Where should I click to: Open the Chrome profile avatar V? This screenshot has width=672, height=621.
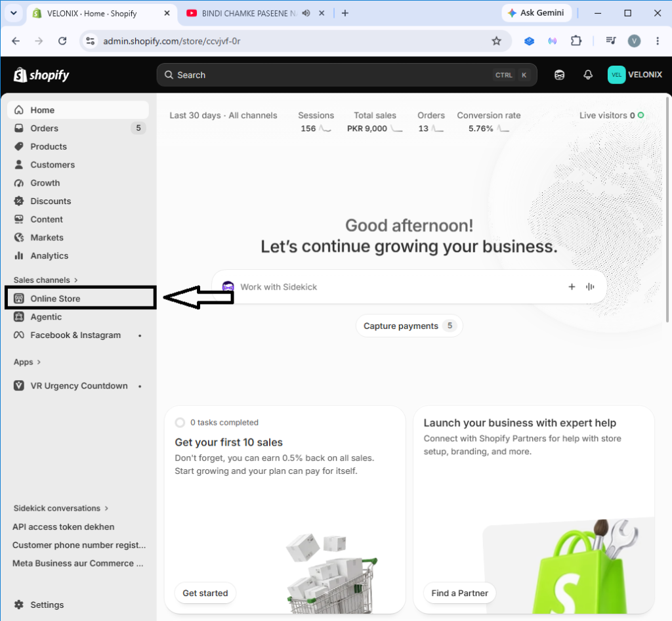[x=635, y=41]
